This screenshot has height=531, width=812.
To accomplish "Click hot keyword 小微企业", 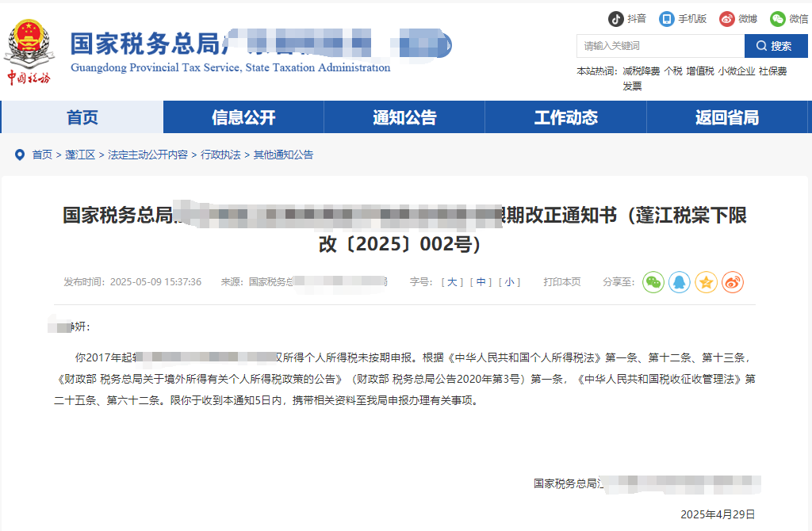I will tap(737, 71).
